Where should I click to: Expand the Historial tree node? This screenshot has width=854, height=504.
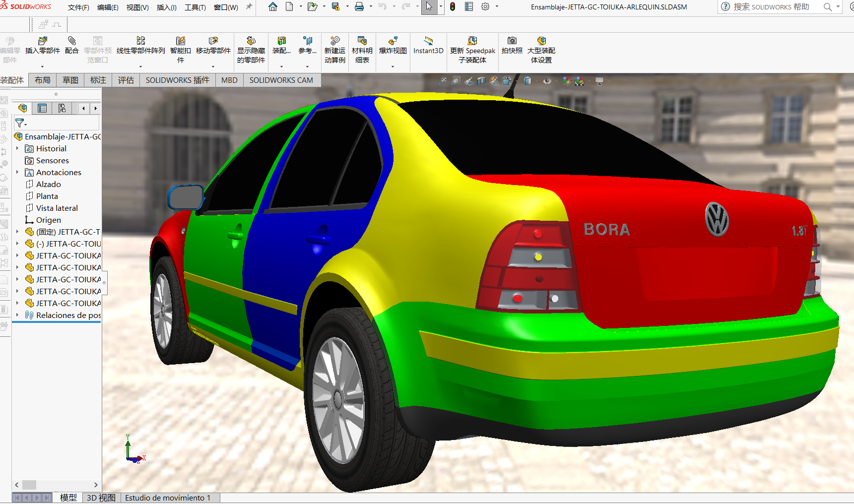click(17, 148)
